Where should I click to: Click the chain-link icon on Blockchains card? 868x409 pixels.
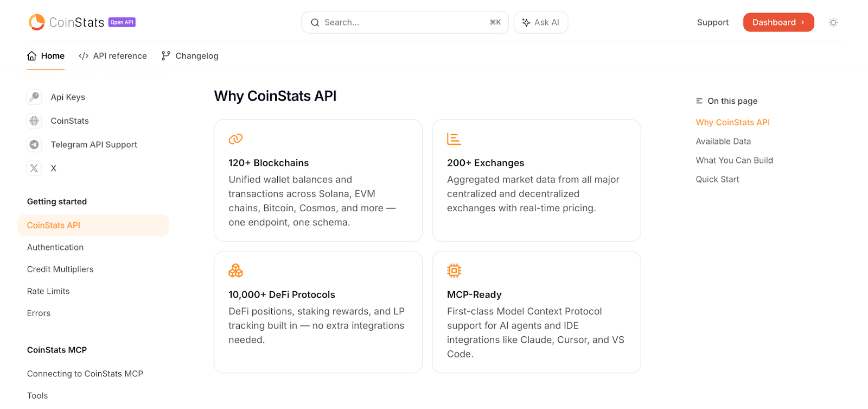(235, 139)
